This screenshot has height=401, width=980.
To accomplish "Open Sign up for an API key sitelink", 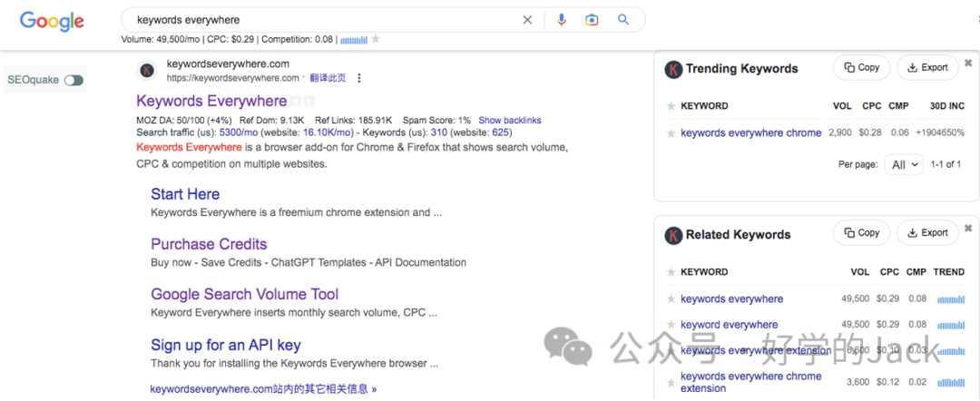I will [x=226, y=345].
